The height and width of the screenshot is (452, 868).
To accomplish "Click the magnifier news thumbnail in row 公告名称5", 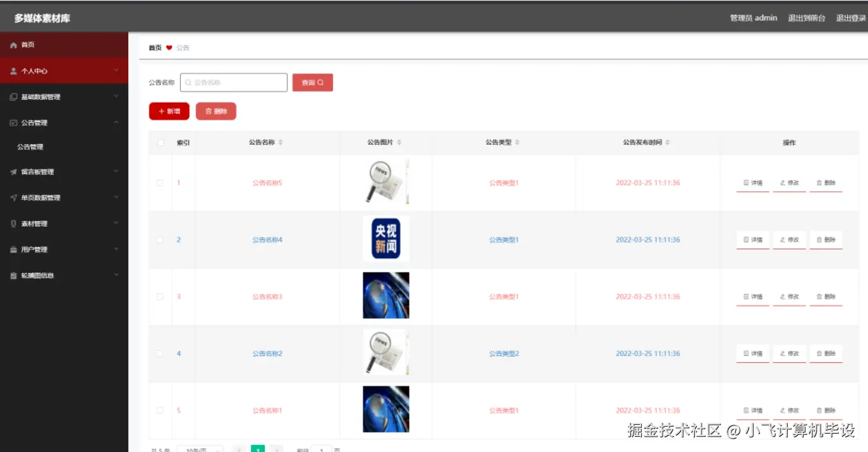I will (x=386, y=182).
